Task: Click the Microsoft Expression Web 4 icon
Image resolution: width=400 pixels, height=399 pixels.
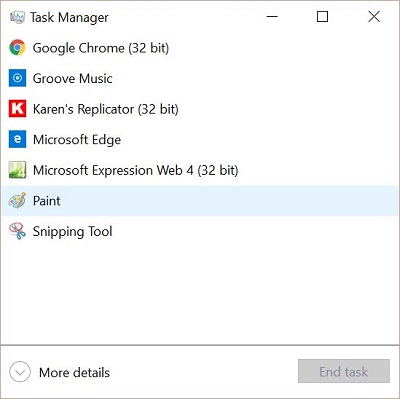Action: coord(17,170)
